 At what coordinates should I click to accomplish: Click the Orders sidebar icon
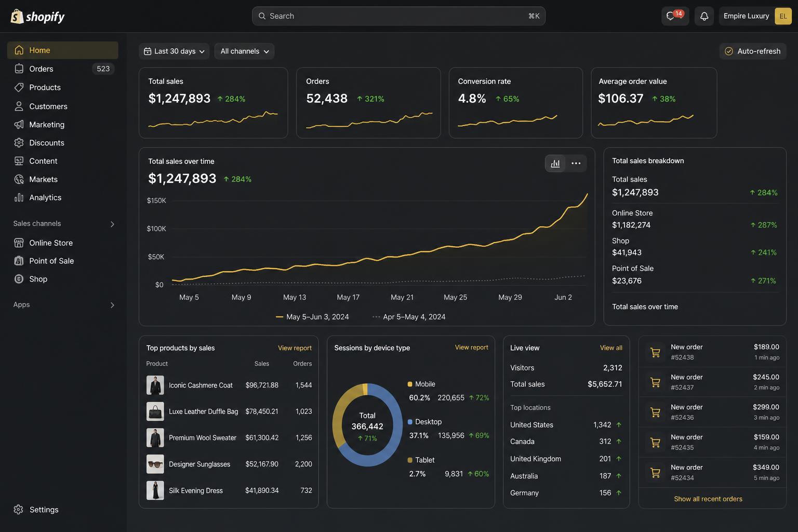(19, 69)
